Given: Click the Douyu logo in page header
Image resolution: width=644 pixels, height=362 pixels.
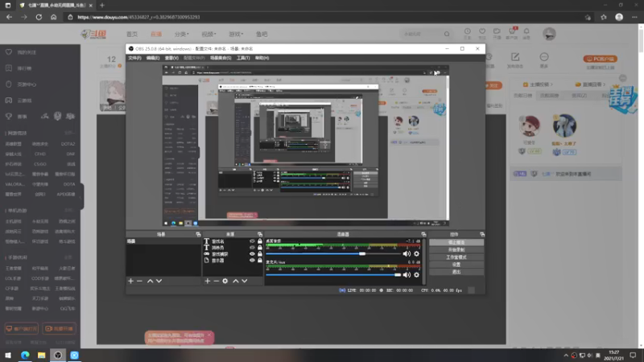Looking at the screenshot, I should click(x=93, y=34).
